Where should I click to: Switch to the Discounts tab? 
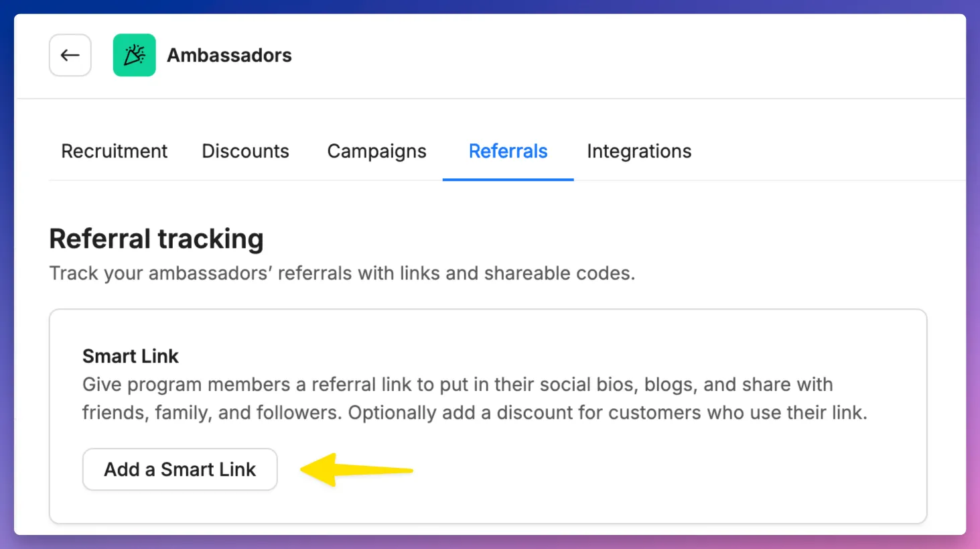click(x=245, y=151)
